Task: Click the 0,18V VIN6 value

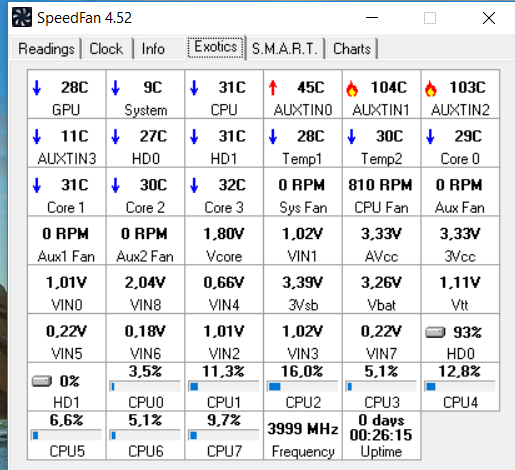Action: click(145, 331)
